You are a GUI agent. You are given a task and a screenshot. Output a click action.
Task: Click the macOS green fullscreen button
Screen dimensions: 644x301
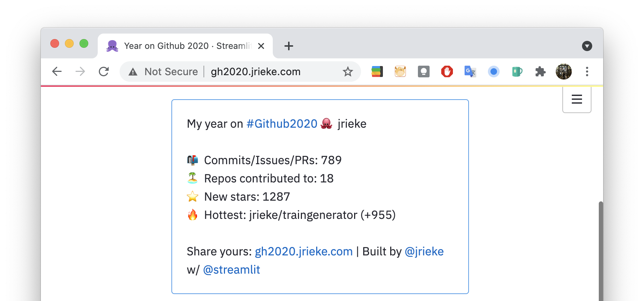point(84,43)
